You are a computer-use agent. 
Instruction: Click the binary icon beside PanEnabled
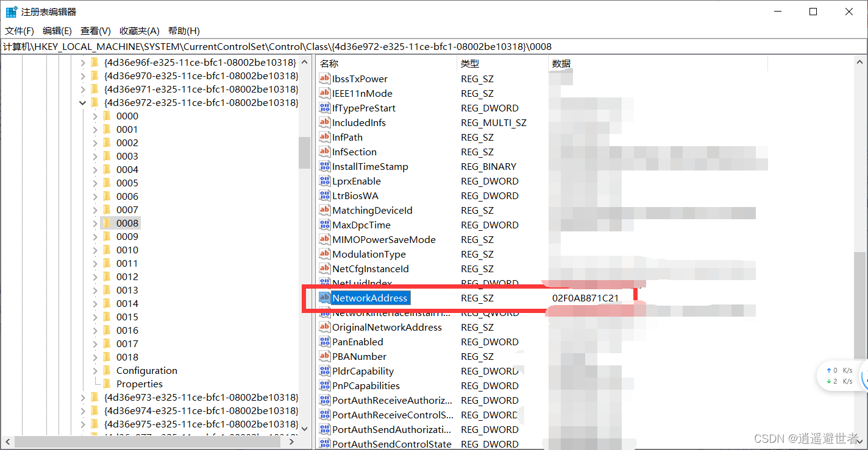pos(325,342)
